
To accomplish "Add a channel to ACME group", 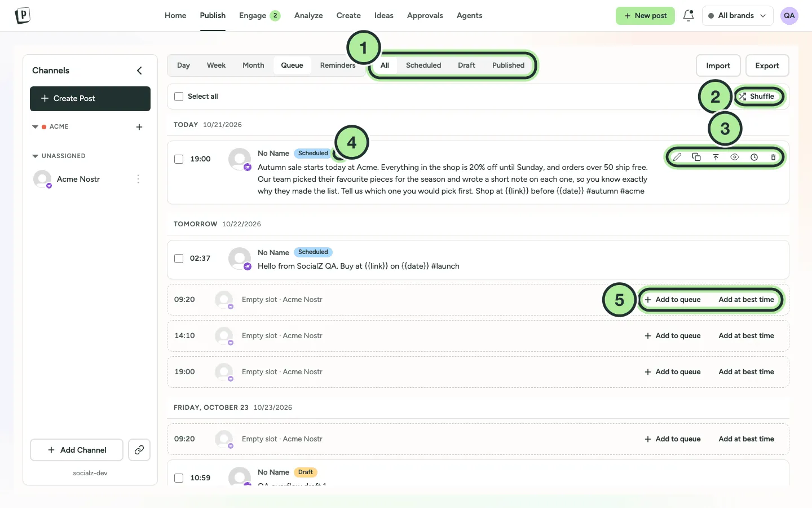I will point(139,127).
